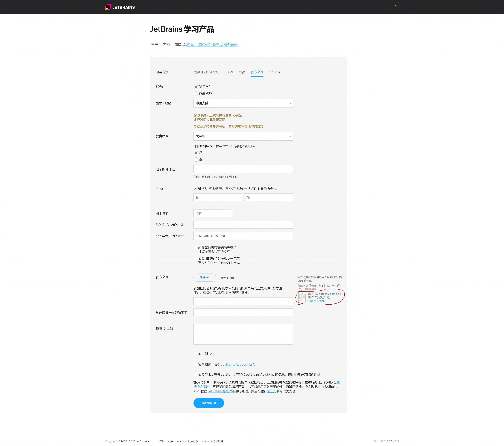Open the 出生日期 date selector
This screenshot has height=446, width=504.
pos(213,213)
